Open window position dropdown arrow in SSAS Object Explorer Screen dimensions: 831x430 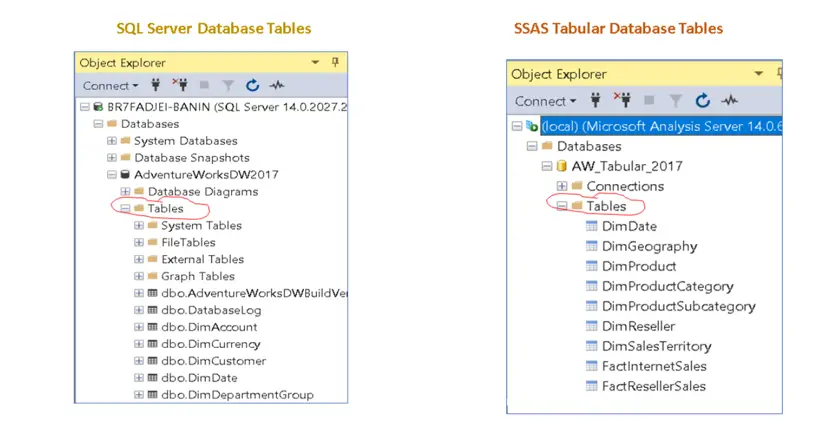pos(759,74)
